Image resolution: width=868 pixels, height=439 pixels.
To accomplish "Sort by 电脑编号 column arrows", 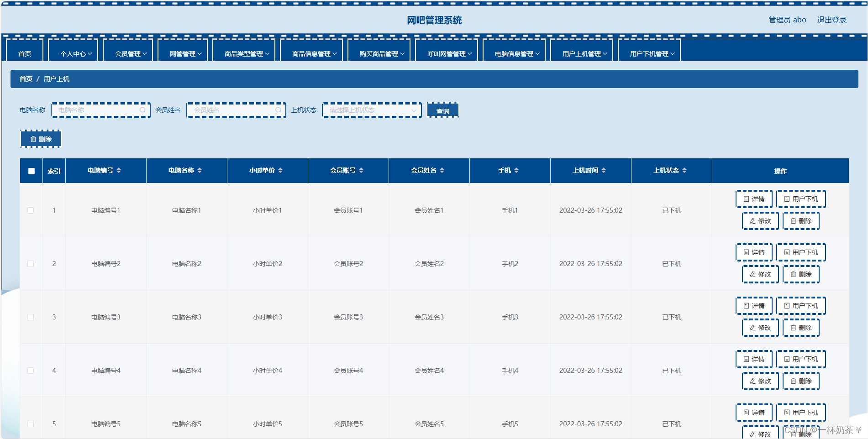I will point(119,170).
